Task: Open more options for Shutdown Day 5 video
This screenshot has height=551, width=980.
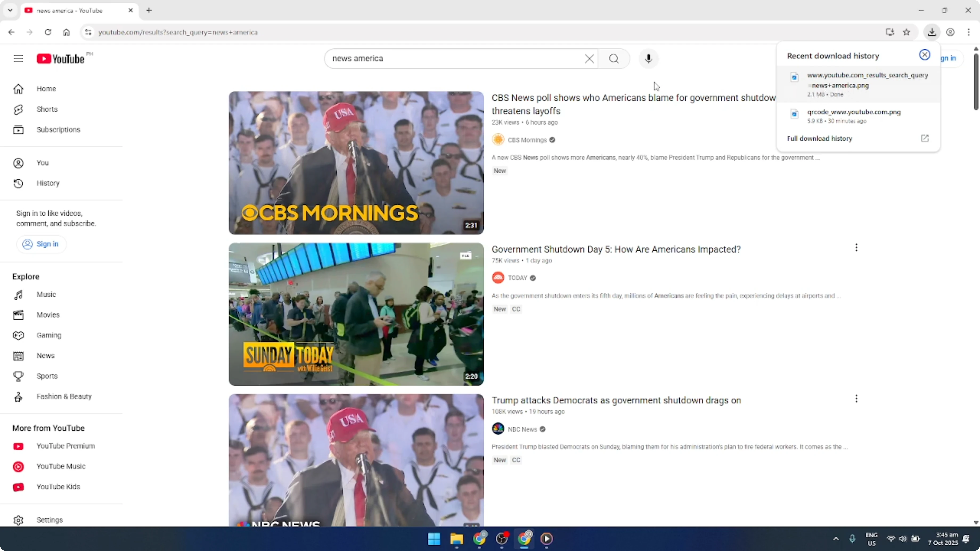Action: click(856, 248)
